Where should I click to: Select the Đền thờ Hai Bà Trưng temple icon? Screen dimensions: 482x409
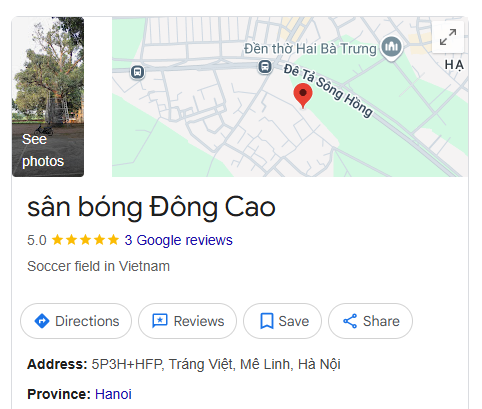click(x=391, y=48)
